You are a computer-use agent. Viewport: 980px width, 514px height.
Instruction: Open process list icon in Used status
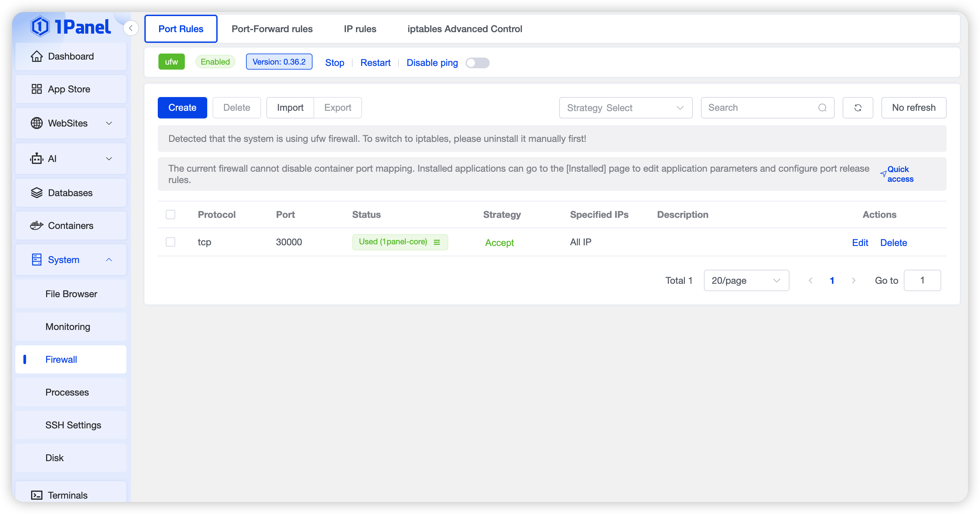click(437, 242)
